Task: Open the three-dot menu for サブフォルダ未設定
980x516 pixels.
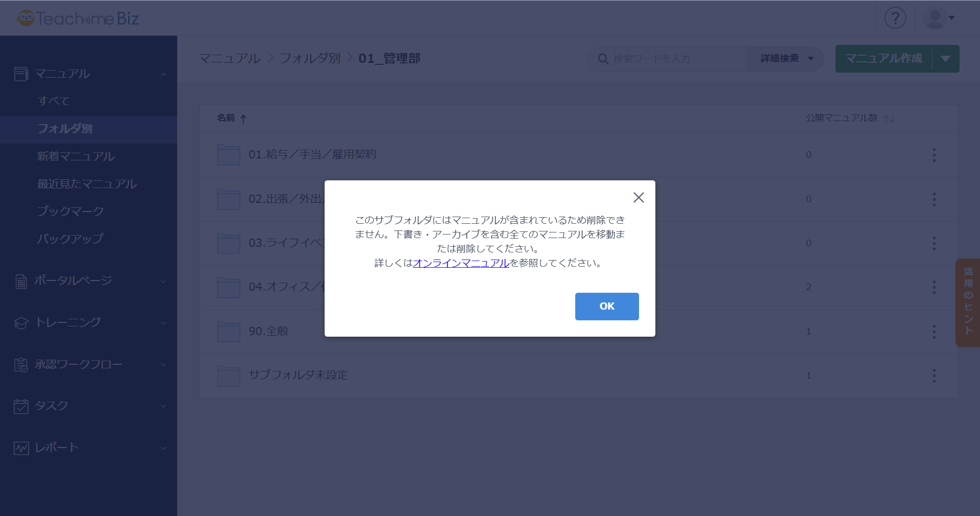Action: click(934, 376)
